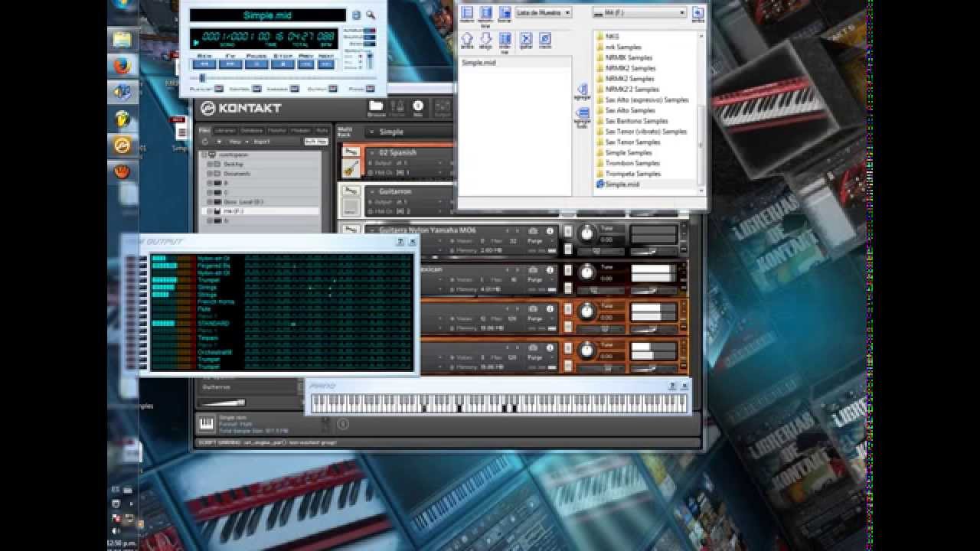Open Firefox from the taskbar
980x551 pixels.
[122, 66]
